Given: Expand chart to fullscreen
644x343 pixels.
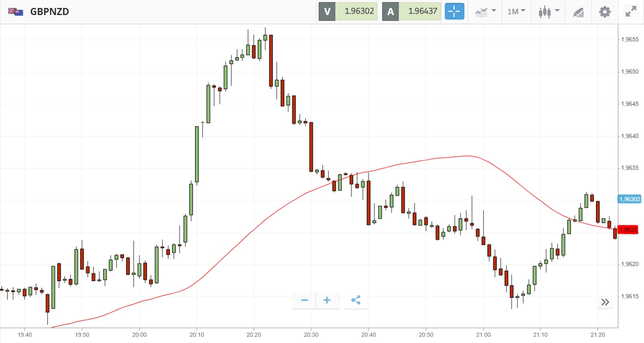Looking at the screenshot, I should click(x=631, y=12).
